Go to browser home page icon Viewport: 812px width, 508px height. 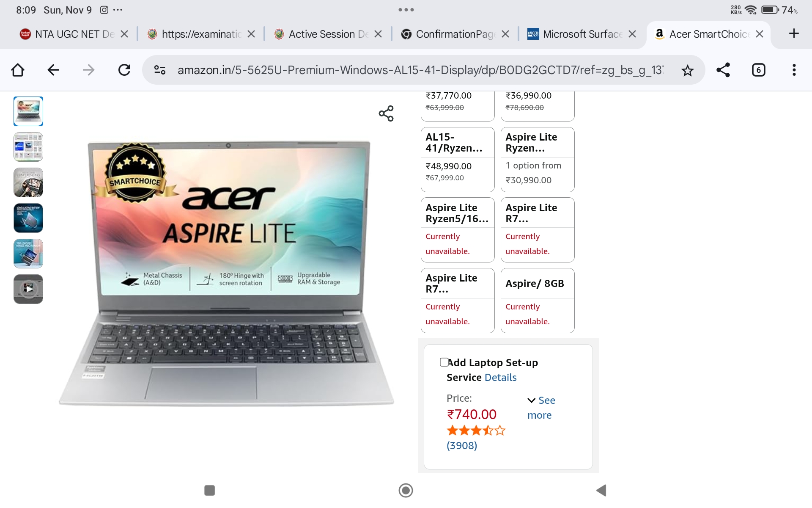pyautogui.click(x=18, y=70)
